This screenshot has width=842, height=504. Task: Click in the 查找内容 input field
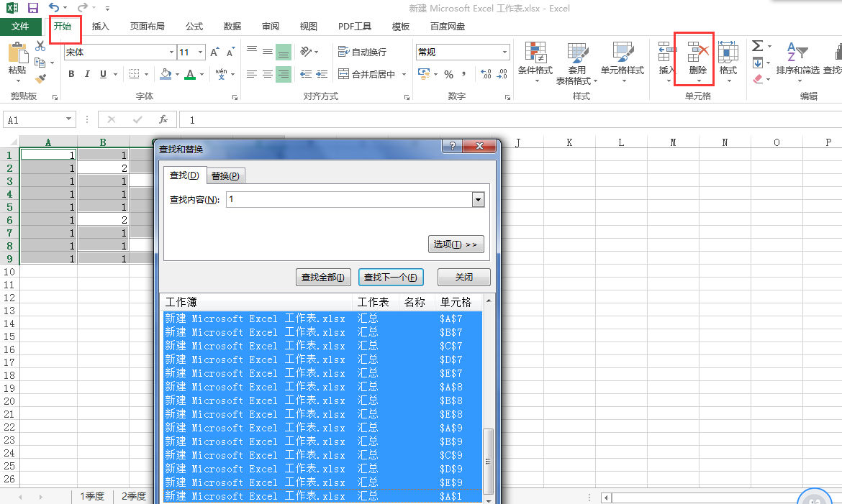click(350, 200)
